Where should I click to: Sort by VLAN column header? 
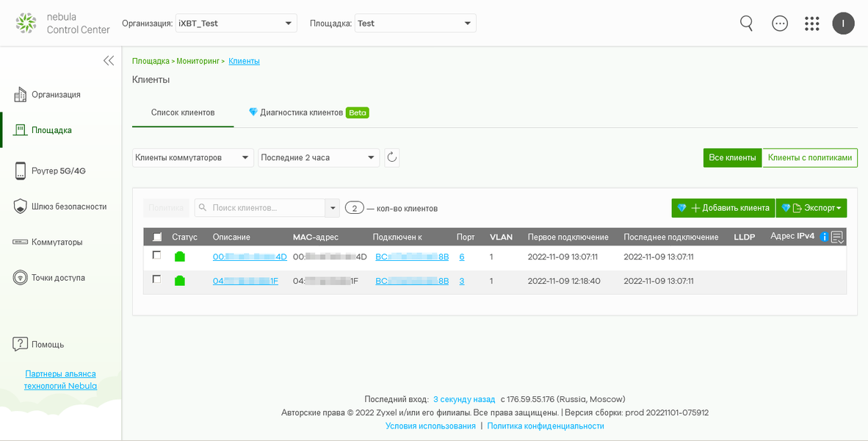pos(501,237)
